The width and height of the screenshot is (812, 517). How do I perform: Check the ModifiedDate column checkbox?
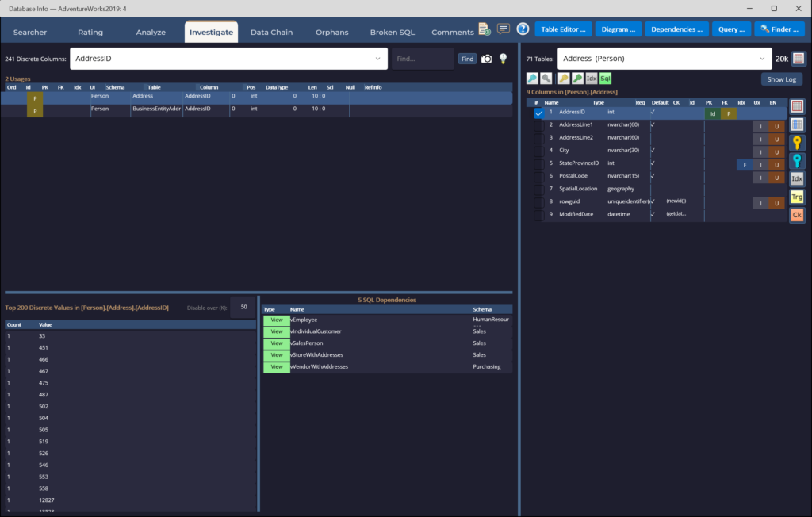[x=538, y=215]
